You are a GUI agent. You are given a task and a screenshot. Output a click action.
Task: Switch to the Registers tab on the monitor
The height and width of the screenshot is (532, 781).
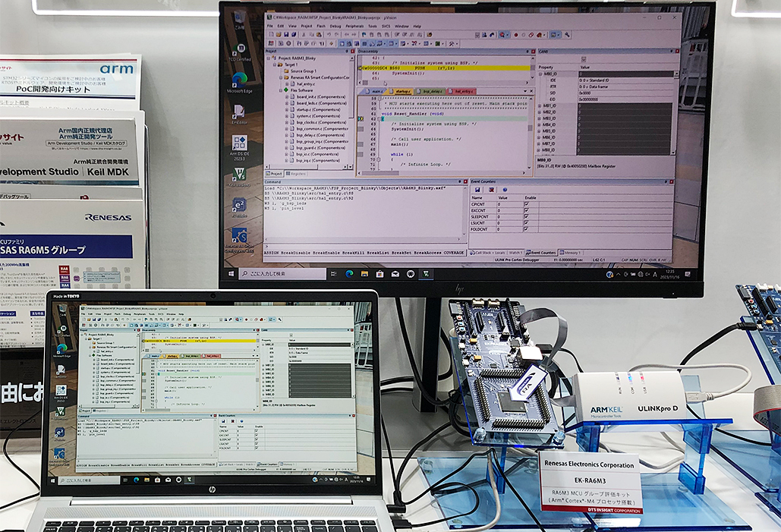tap(296, 173)
